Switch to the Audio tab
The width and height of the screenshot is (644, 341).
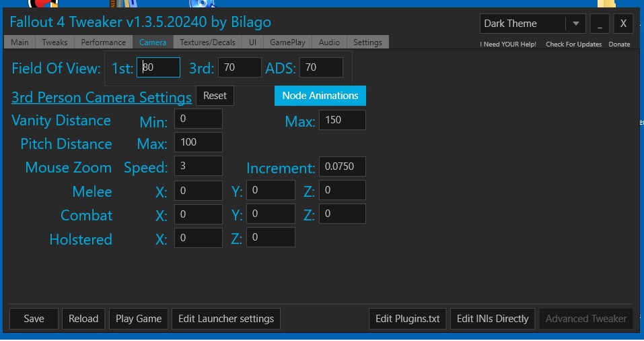pos(329,42)
